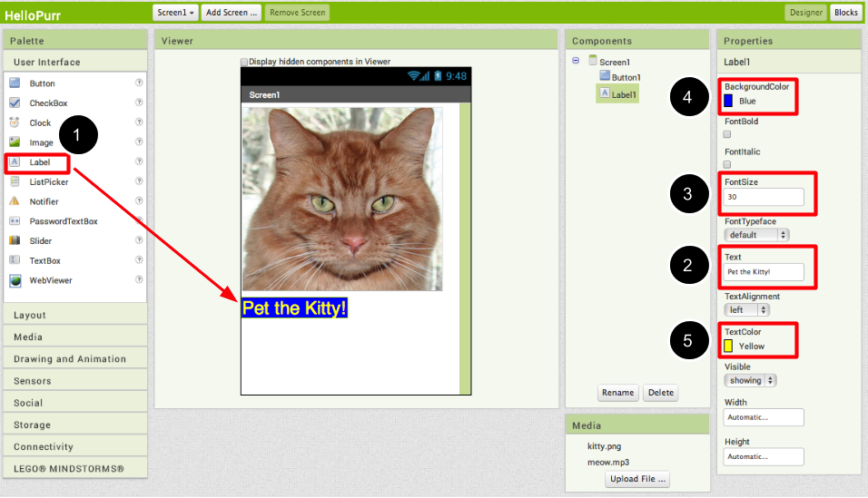This screenshot has width=868, height=498.
Task: Pick the Clock component icon
Action: pyautogui.click(x=15, y=122)
